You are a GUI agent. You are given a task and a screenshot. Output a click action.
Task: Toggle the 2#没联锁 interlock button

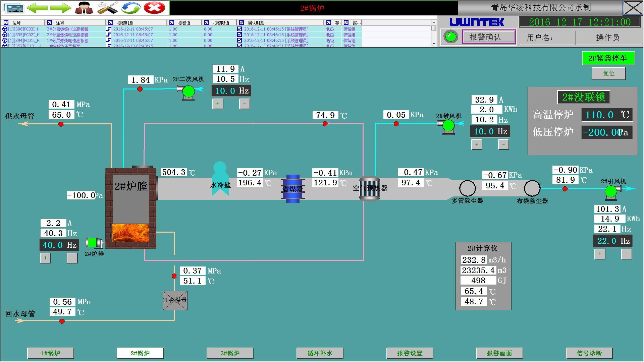(584, 97)
